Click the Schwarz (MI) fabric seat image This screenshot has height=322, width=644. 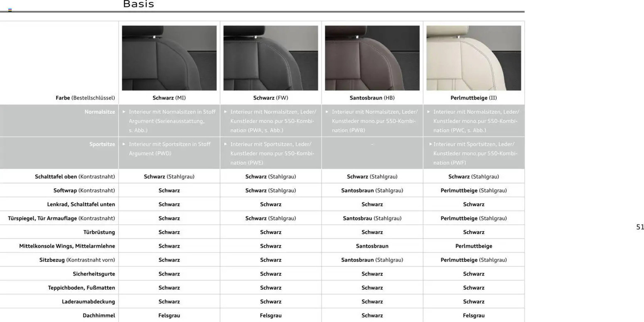point(169,58)
